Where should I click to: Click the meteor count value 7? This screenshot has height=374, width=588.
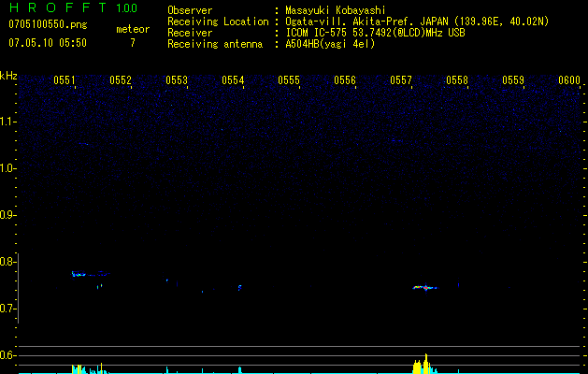pyautogui.click(x=133, y=43)
